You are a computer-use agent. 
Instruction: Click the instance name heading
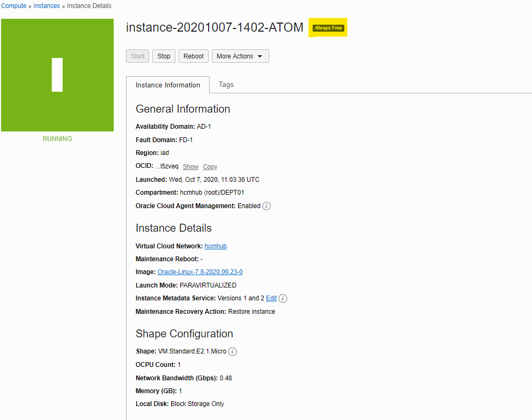215,27
